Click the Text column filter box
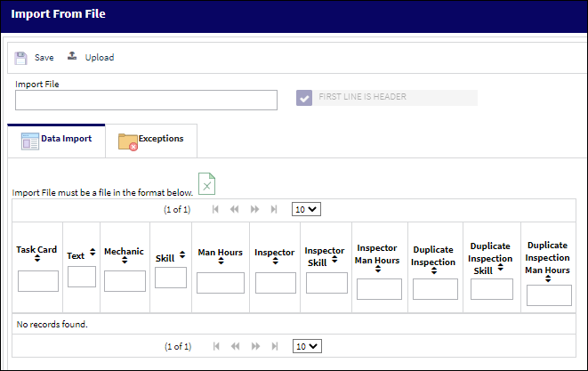 point(82,277)
